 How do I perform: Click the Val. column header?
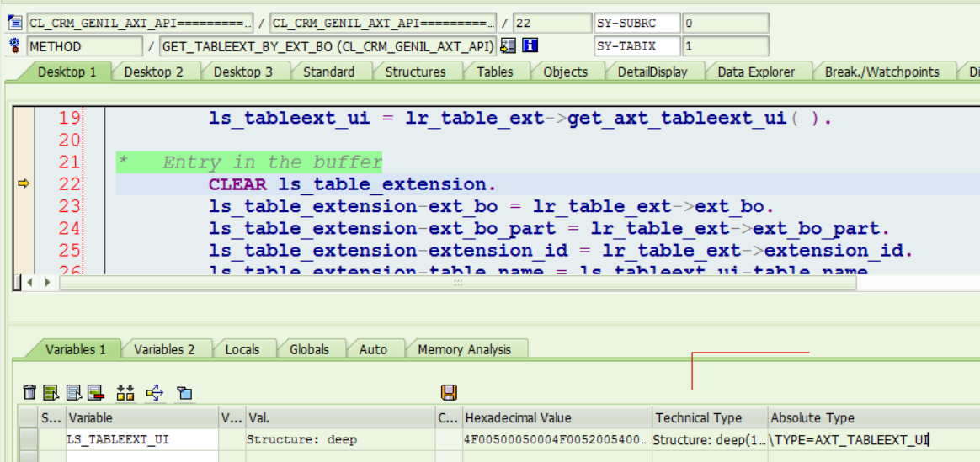click(x=341, y=417)
